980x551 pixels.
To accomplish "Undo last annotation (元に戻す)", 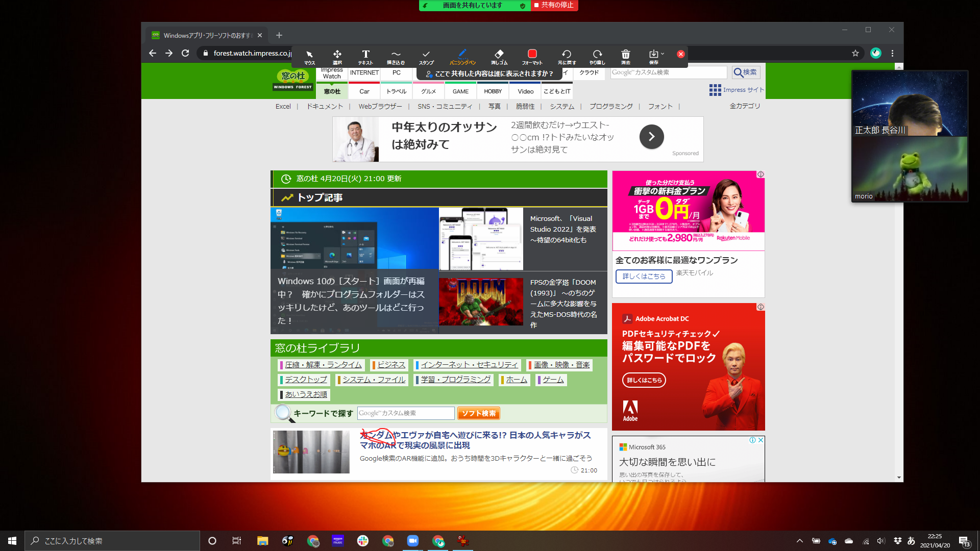I will click(567, 57).
